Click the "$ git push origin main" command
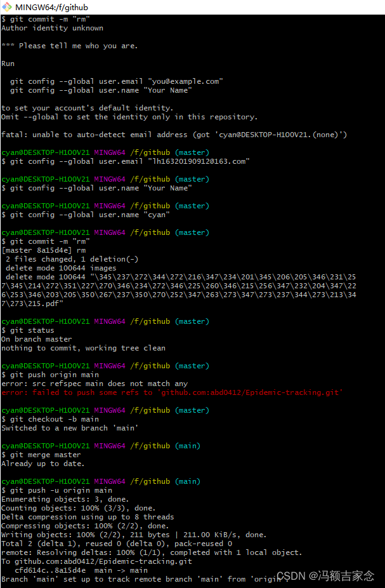This screenshot has width=385, height=588. point(50,375)
